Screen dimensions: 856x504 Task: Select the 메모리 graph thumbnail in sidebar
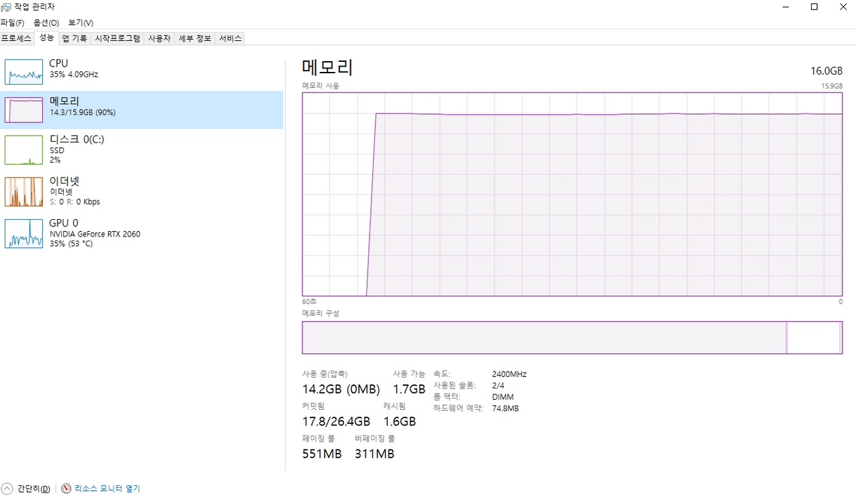click(x=24, y=110)
